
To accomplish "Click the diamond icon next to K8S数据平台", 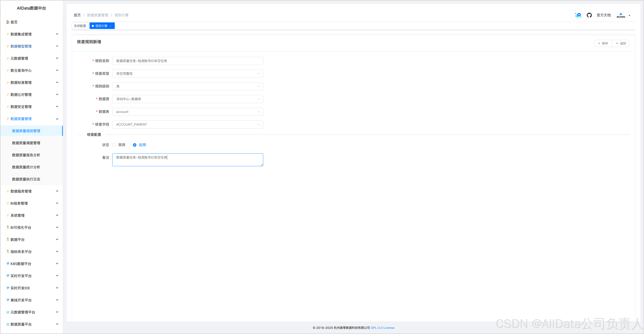I will coord(8,264).
